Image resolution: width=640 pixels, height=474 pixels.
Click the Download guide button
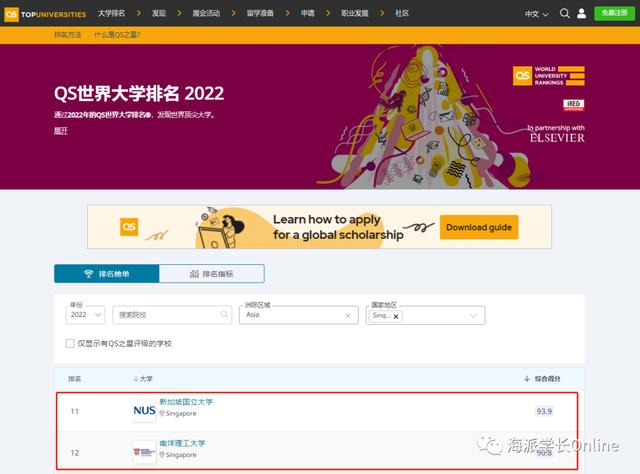pos(479,227)
